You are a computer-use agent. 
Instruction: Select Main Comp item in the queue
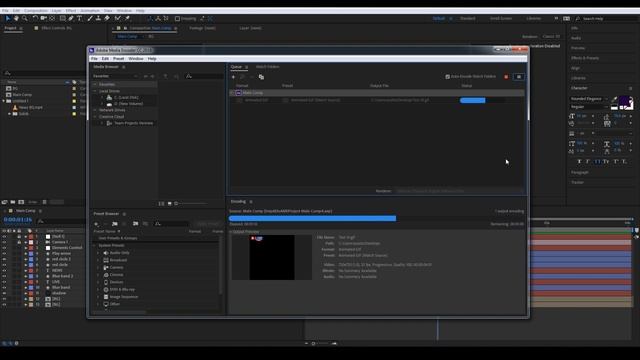tap(377, 93)
